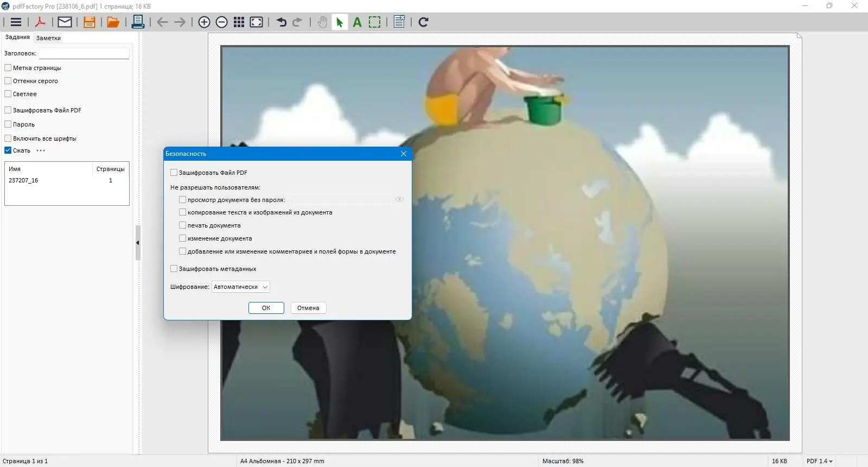The width and height of the screenshot is (868, 467).
Task: Enable the Метка страницы checkbox
Action: pyautogui.click(x=8, y=68)
